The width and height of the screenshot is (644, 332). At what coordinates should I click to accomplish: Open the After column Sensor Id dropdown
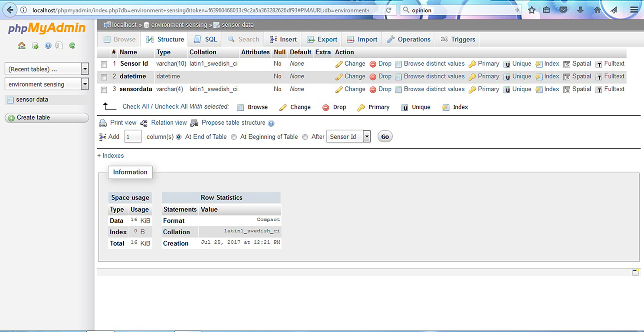click(348, 136)
